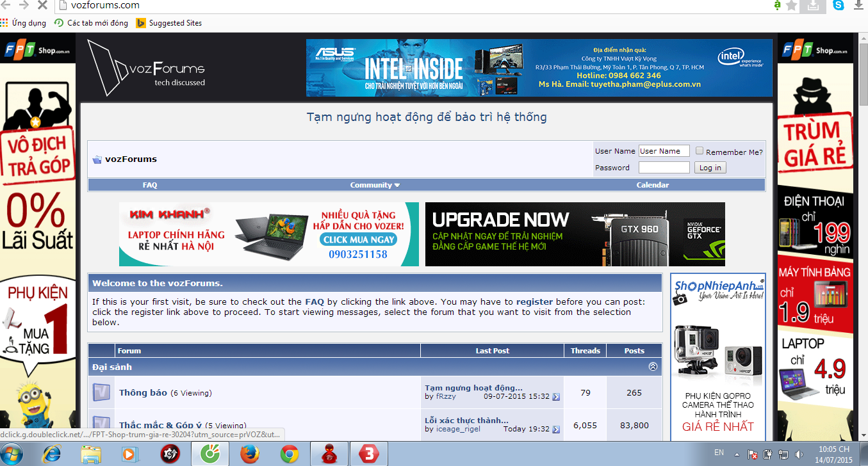Open the browser downloads arrow icon
This screenshot has height=466, width=868.
coord(860,5)
